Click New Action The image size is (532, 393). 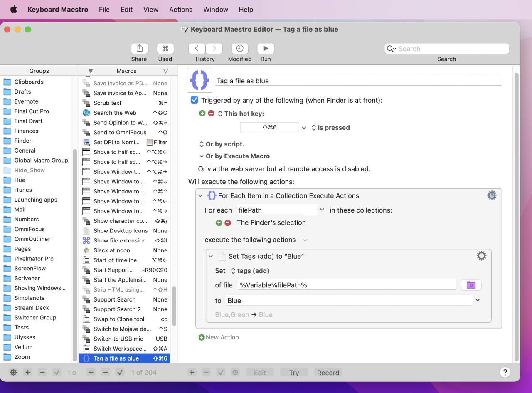[219, 337]
